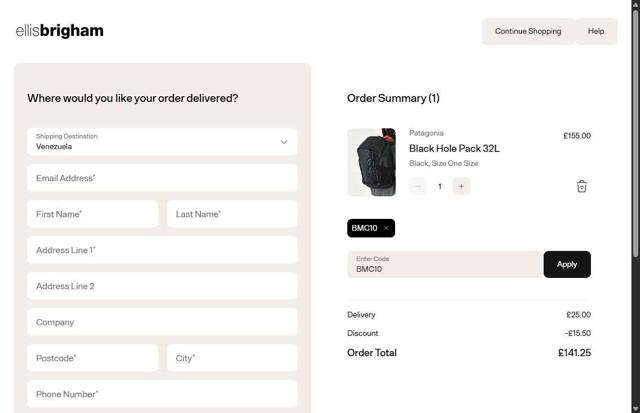
Task: Focus the Email Address field
Action: (162, 178)
